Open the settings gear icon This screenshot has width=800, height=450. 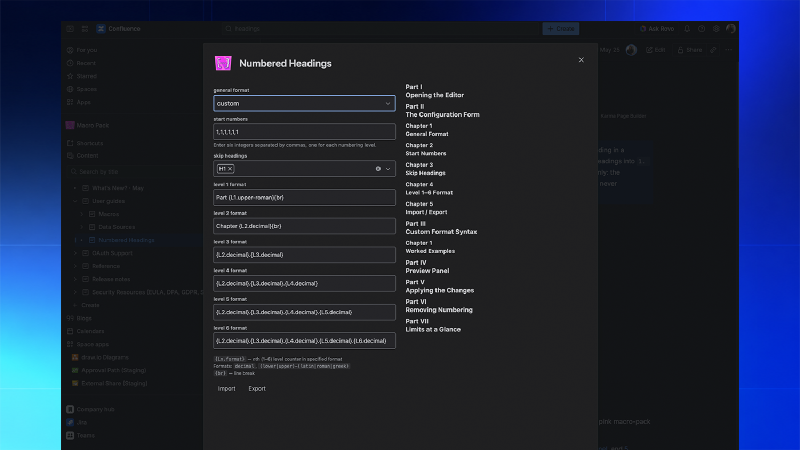pyautogui.click(x=716, y=29)
